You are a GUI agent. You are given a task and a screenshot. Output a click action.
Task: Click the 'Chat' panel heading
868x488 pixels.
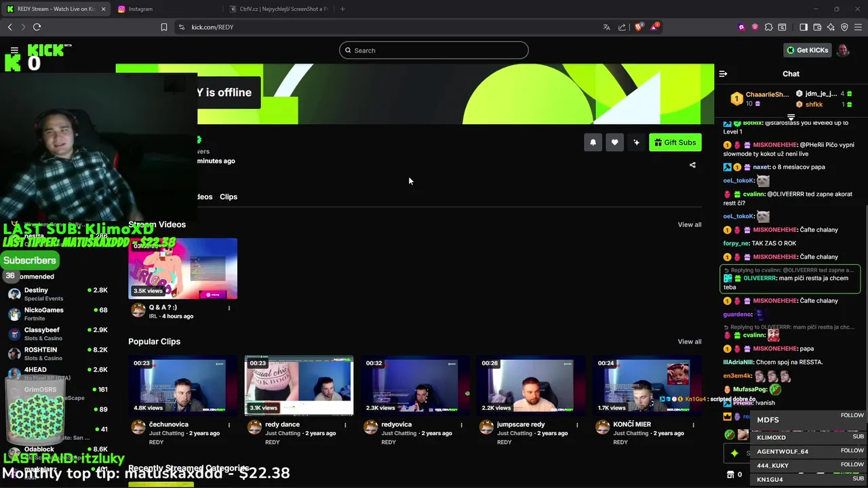(791, 74)
